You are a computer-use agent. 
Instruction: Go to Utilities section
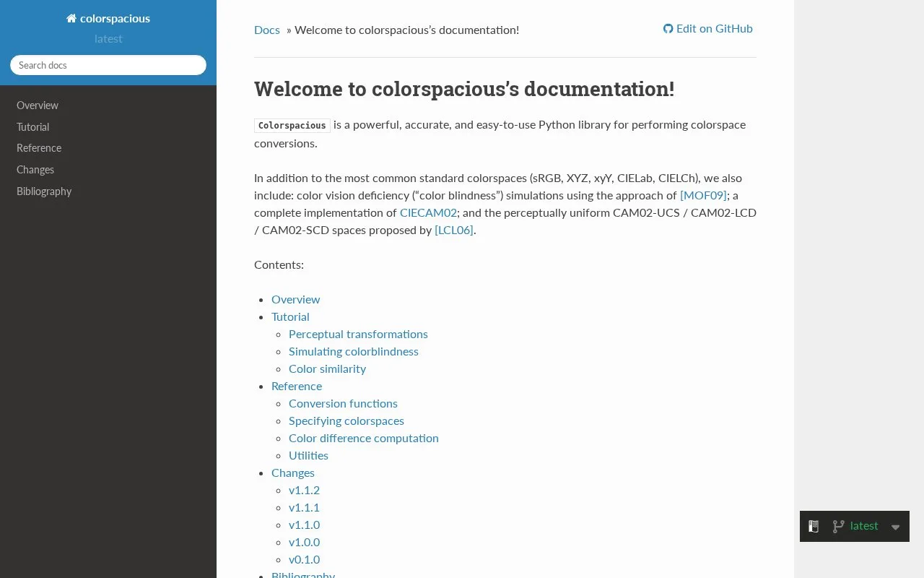click(x=309, y=455)
